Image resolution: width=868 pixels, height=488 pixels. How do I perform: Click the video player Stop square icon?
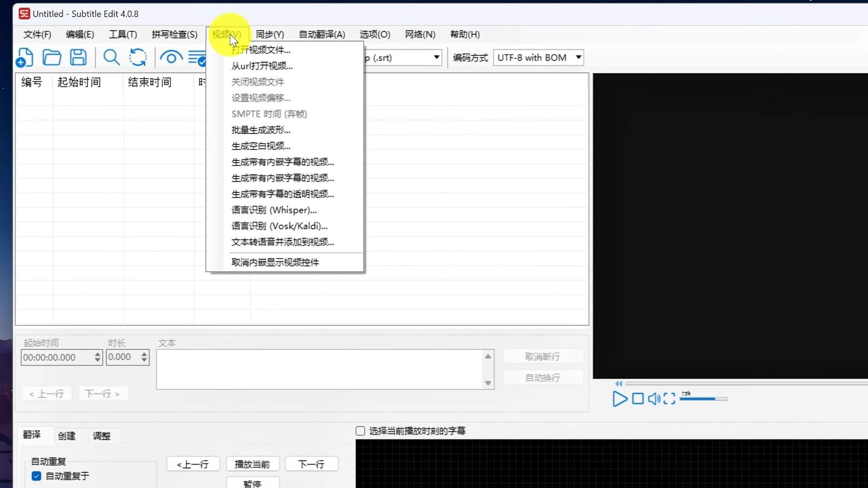tap(637, 399)
